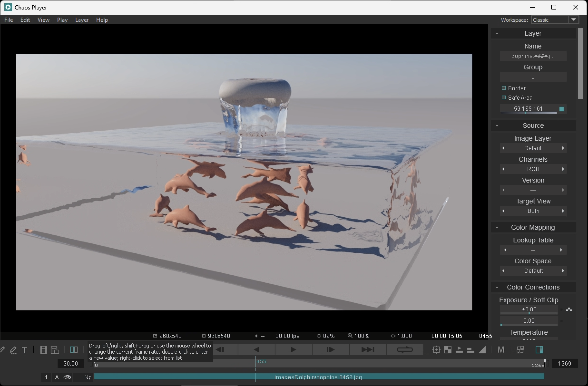The image size is (588, 386).
Task: Select previous Channels option with left arrow
Action: tap(503, 169)
